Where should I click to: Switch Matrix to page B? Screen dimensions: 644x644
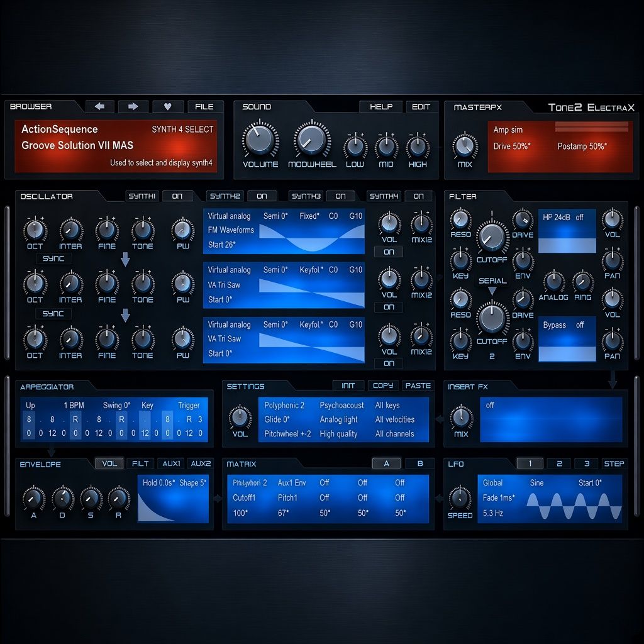[419, 464]
